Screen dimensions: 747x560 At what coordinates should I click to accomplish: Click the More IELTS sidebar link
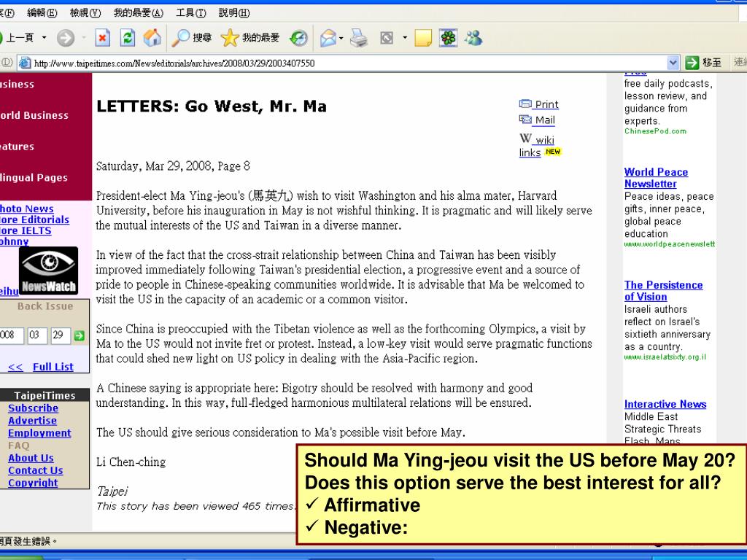point(26,230)
